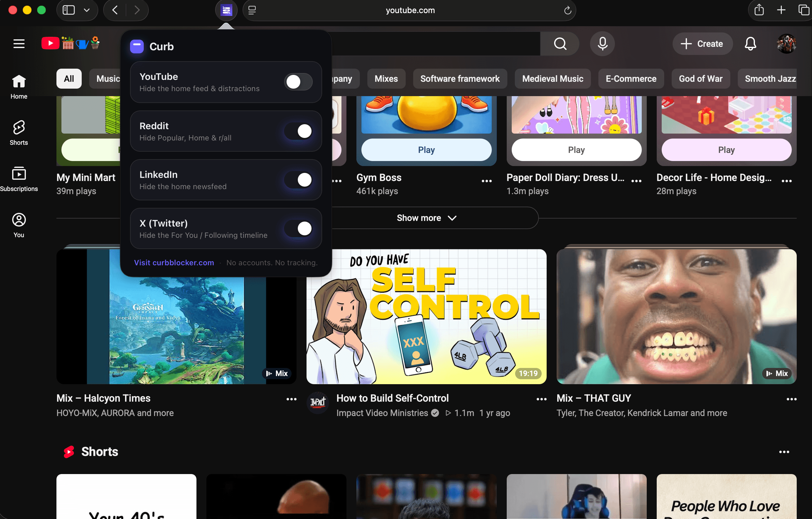Open the How to Build Self-Control title

(393, 398)
